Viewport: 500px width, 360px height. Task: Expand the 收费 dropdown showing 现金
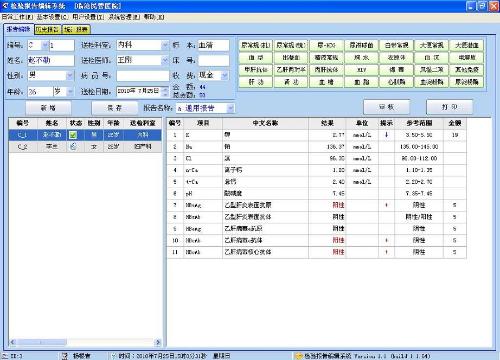[x=225, y=76]
